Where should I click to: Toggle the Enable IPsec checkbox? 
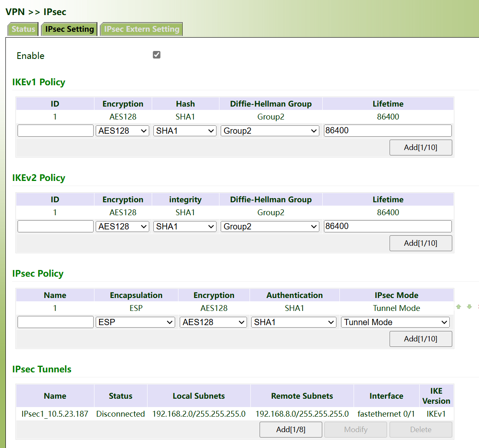tap(157, 55)
